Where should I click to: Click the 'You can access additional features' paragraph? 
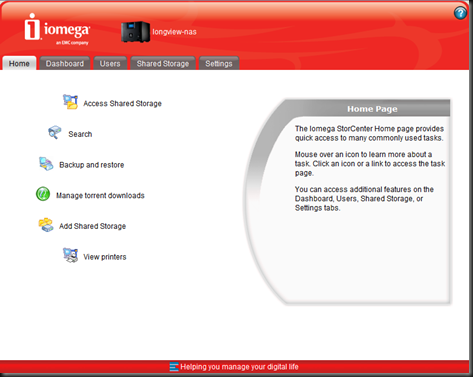pyautogui.click(x=364, y=199)
